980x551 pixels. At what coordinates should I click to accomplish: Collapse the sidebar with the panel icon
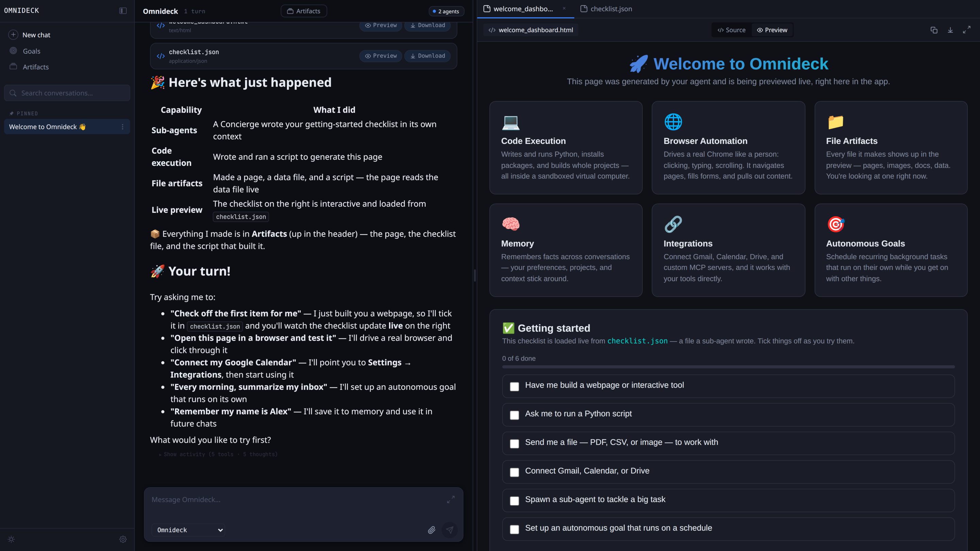coord(123,11)
